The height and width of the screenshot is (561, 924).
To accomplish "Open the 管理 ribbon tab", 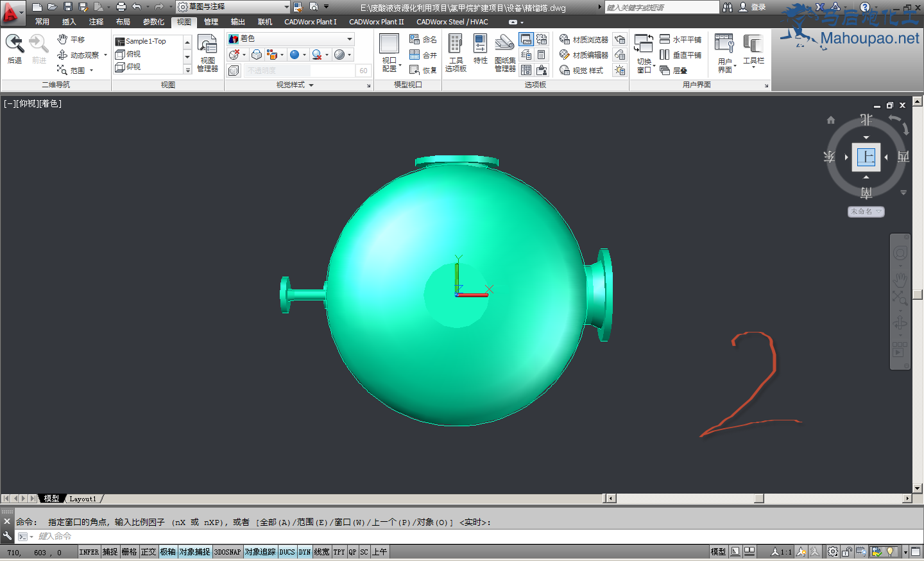I will [211, 22].
